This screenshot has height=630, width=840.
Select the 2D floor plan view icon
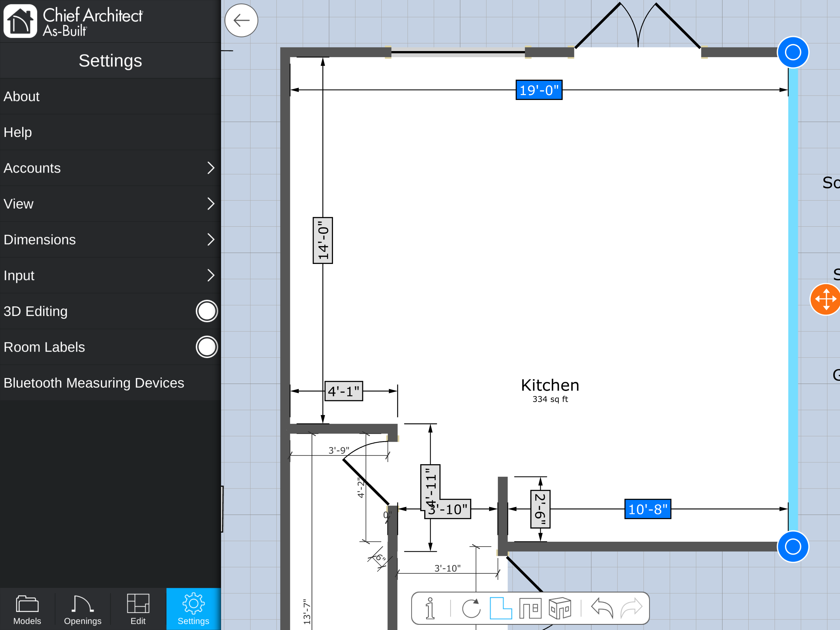(501, 608)
